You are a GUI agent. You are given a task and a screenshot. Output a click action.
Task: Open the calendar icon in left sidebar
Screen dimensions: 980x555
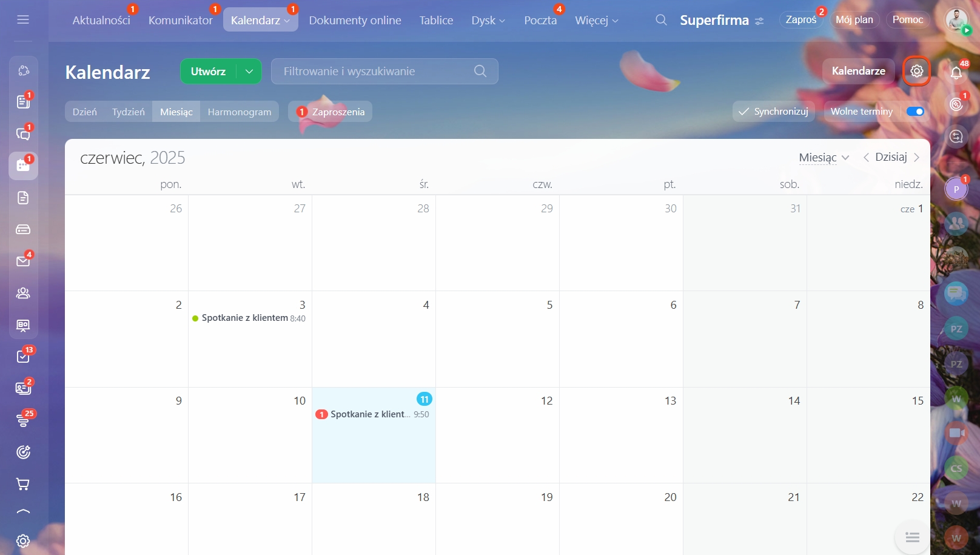23,166
